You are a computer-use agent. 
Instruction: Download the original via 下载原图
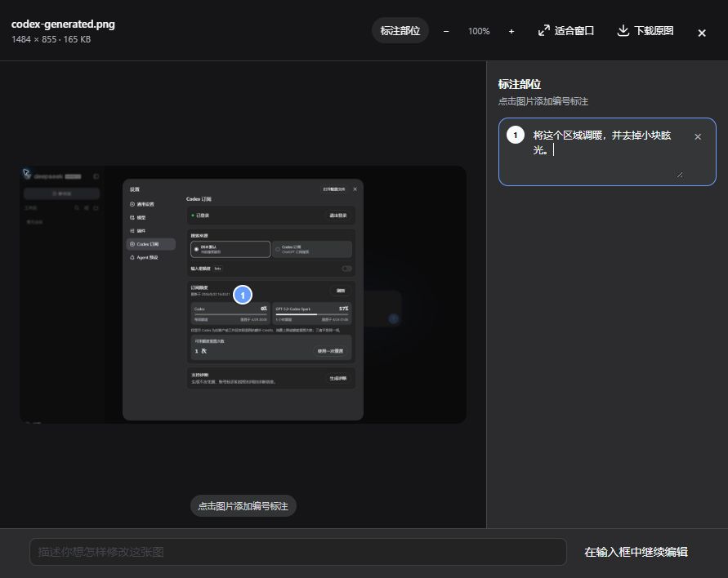coord(645,31)
